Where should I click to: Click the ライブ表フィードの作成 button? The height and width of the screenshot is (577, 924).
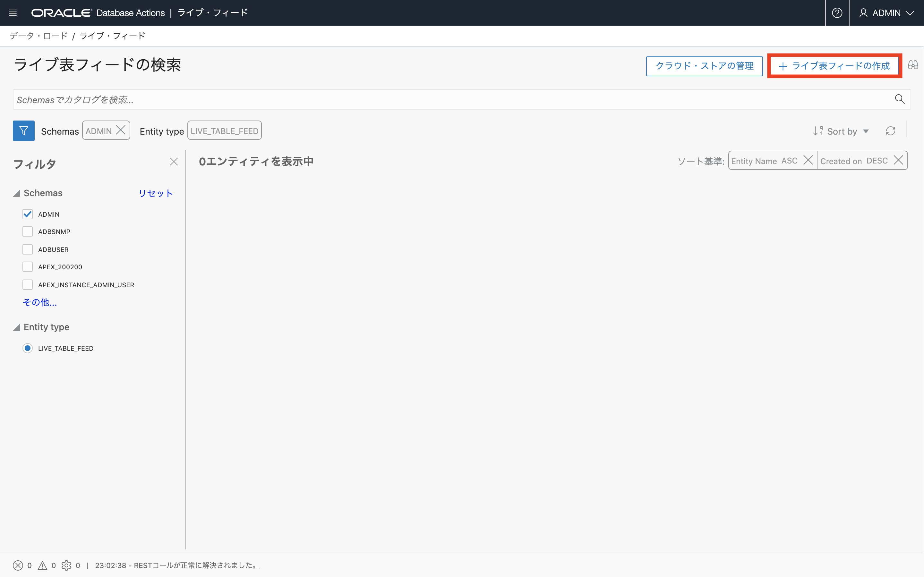tap(834, 66)
